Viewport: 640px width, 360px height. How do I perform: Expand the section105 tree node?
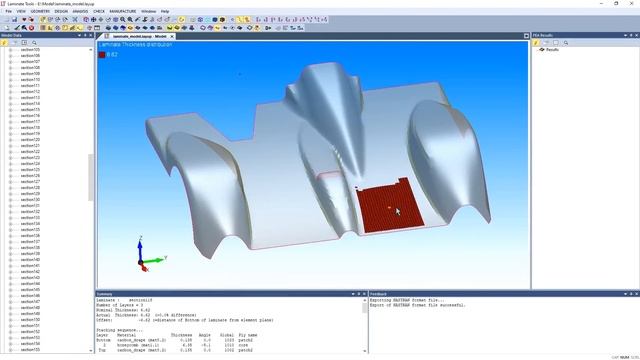coord(10,50)
